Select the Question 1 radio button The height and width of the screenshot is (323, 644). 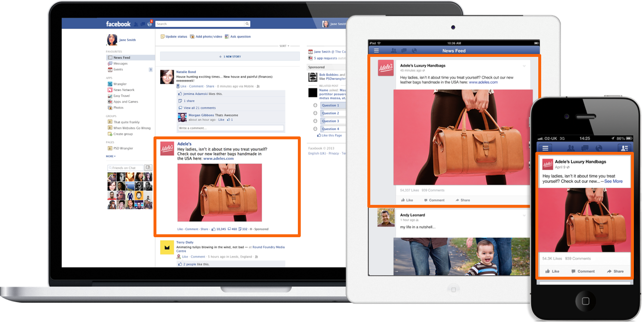point(315,105)
